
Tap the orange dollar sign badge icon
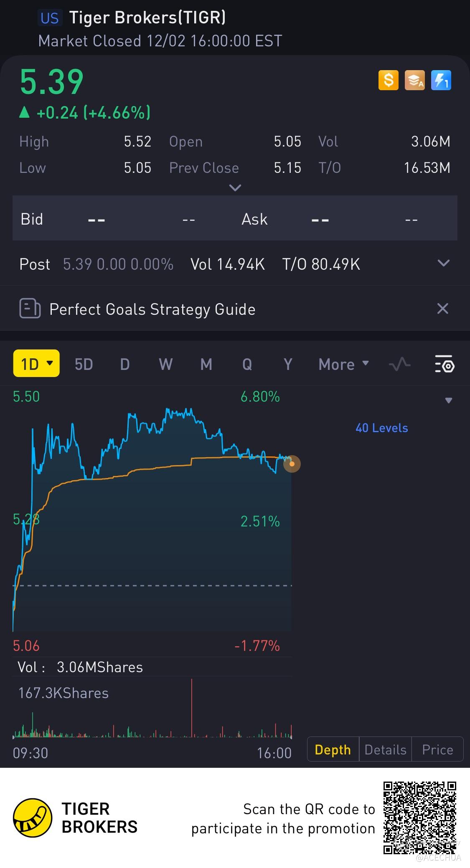pos(388,80)
